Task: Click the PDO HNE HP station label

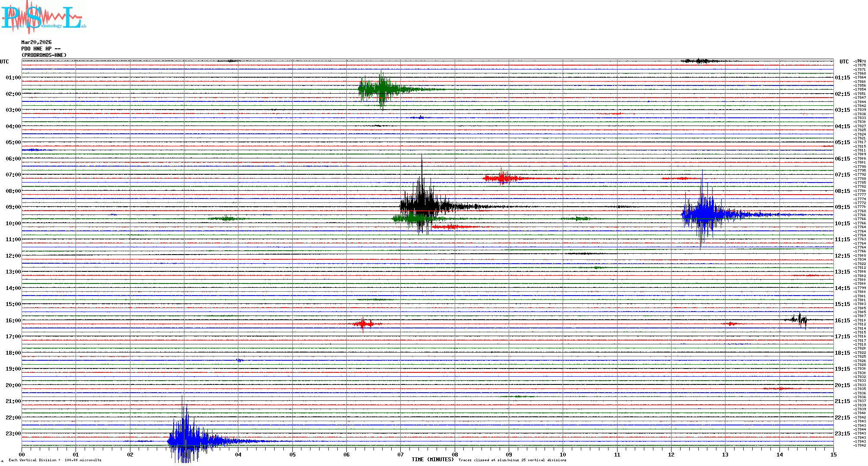Action: coord(41,49)
